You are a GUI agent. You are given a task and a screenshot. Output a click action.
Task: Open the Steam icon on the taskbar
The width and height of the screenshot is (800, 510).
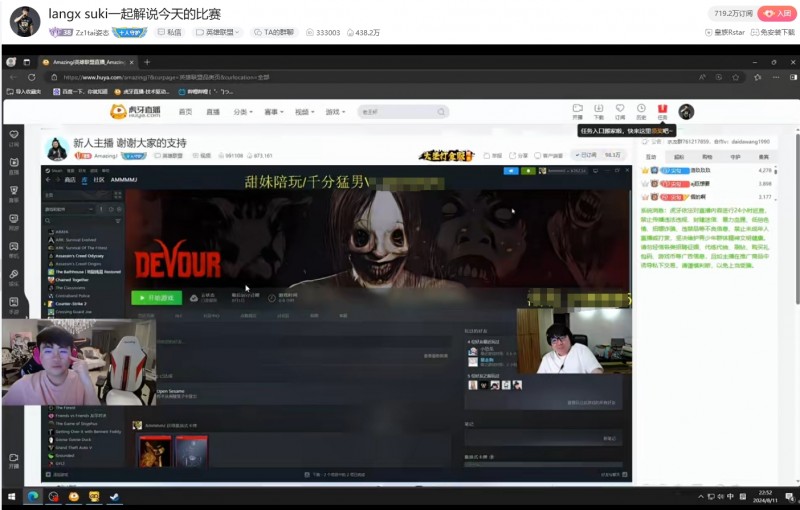tap(114, 496)
